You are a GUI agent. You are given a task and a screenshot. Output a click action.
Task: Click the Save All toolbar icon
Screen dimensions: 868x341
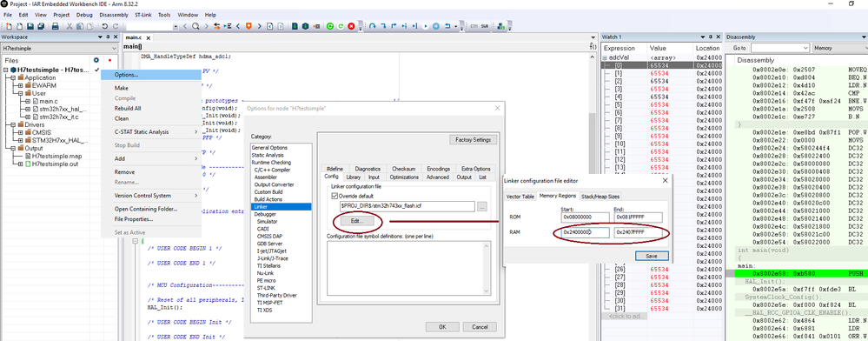click(x=41, y=26)
